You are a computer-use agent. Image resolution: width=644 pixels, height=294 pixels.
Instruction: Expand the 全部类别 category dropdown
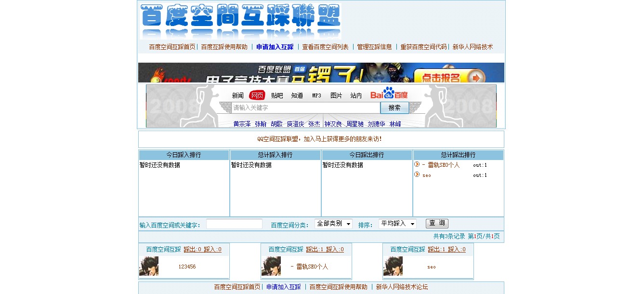coord(333,224)
